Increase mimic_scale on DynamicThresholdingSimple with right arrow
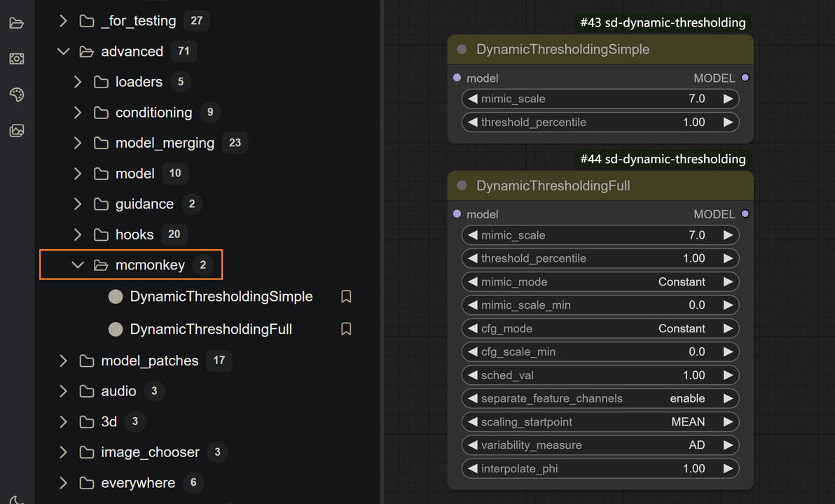Image resolution: width=835 pixels, height=504 pixels. click(x=729, y=99)
